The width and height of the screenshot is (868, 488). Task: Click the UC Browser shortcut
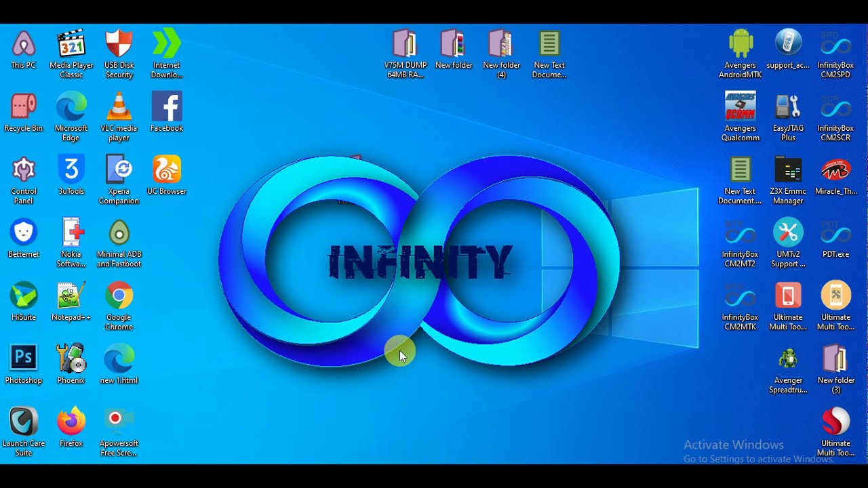tap(166, 176)
